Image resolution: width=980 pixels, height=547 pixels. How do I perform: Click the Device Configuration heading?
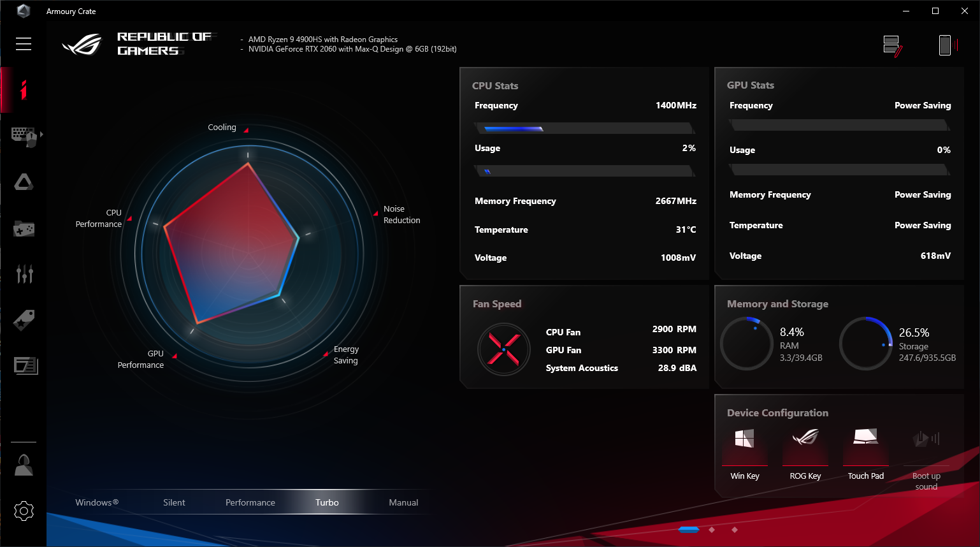tap(777, 412)
